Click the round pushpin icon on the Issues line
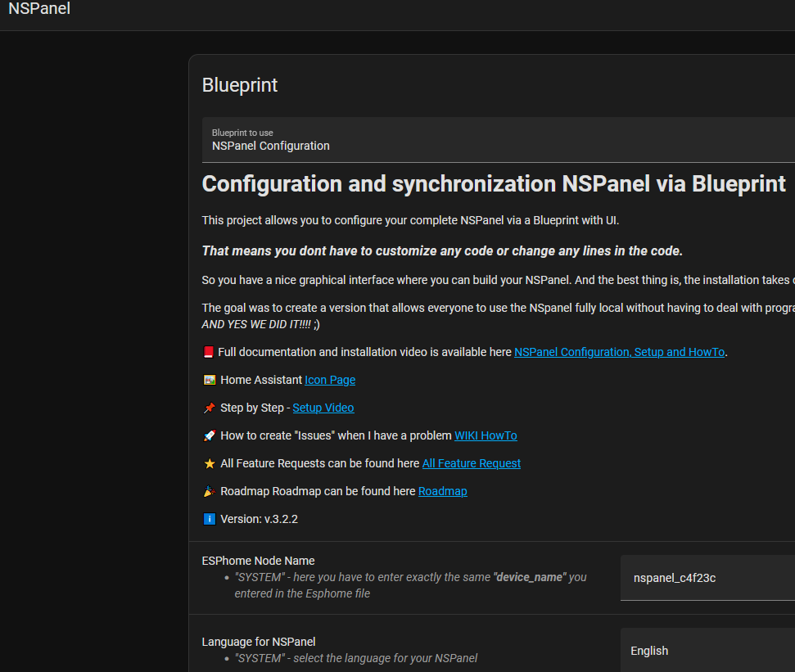Viewport: 795px width, 672px height. pyautogui.click(x=210, y=435)
